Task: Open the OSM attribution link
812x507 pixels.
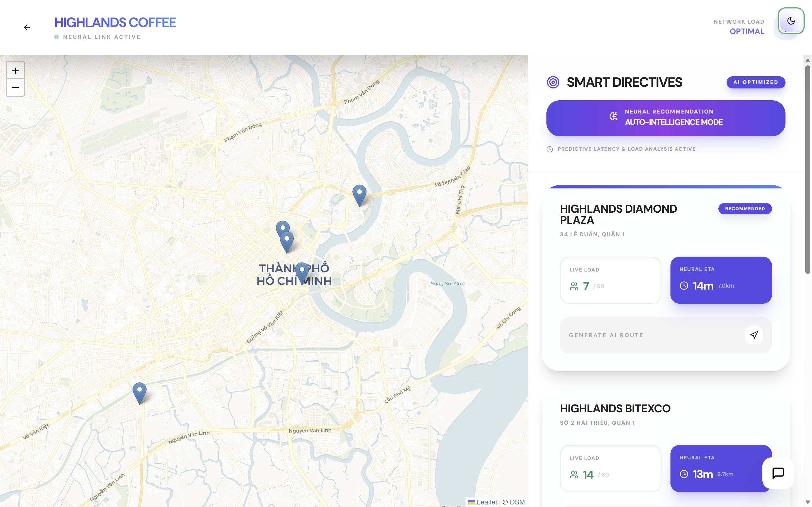Action: click(x=517, y=502)
